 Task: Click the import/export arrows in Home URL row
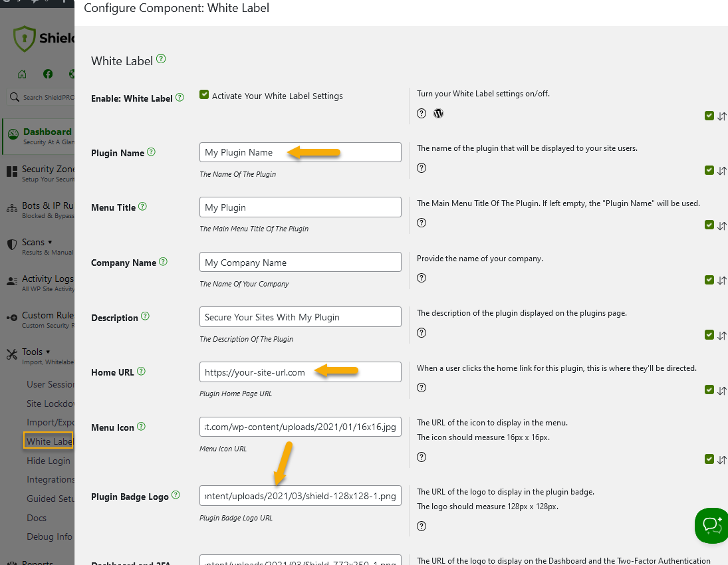click(x=721, y=390)
